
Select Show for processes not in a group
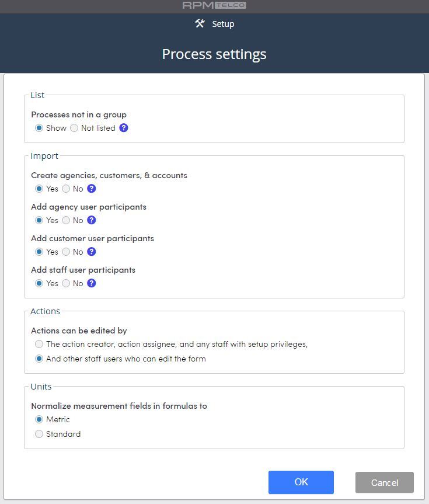(39, 128)
